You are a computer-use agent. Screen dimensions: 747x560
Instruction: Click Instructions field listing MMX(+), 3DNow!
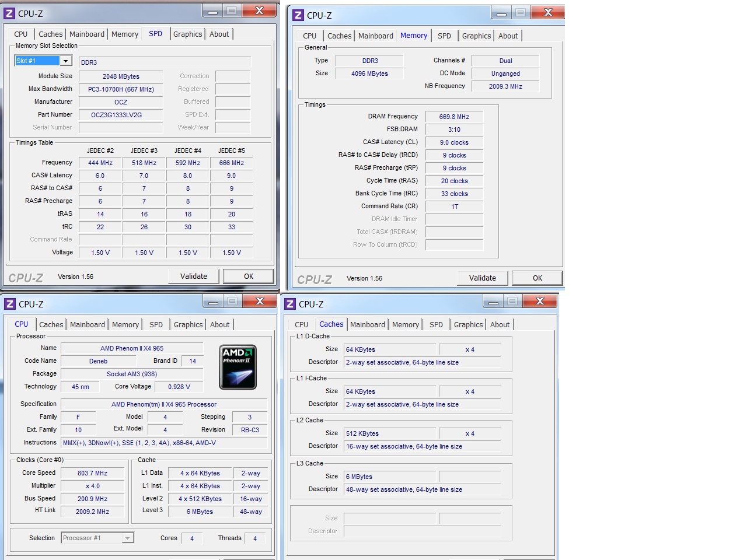(164, 443)
